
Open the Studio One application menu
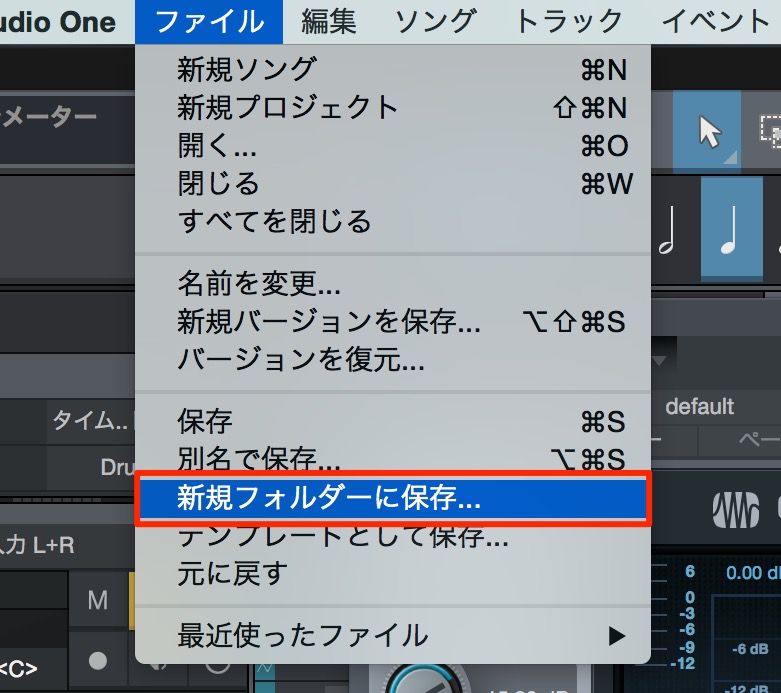[x=57, y=22]
